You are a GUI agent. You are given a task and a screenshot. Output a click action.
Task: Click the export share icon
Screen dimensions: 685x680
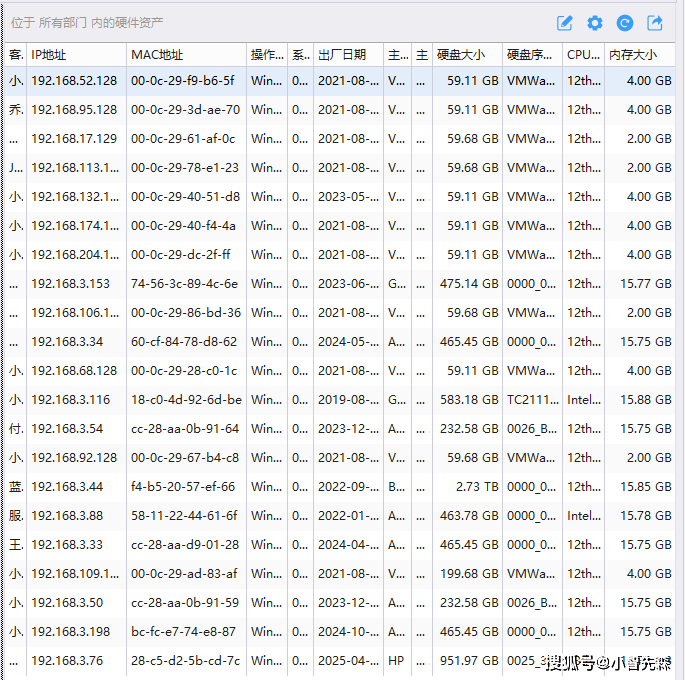(655, 23)
